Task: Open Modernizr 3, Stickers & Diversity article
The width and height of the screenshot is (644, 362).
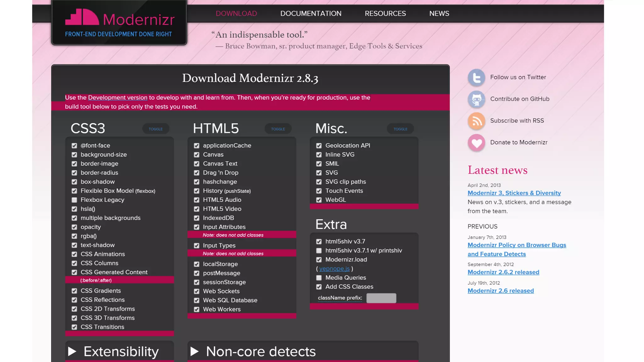Action: click(x=514, y=193)
